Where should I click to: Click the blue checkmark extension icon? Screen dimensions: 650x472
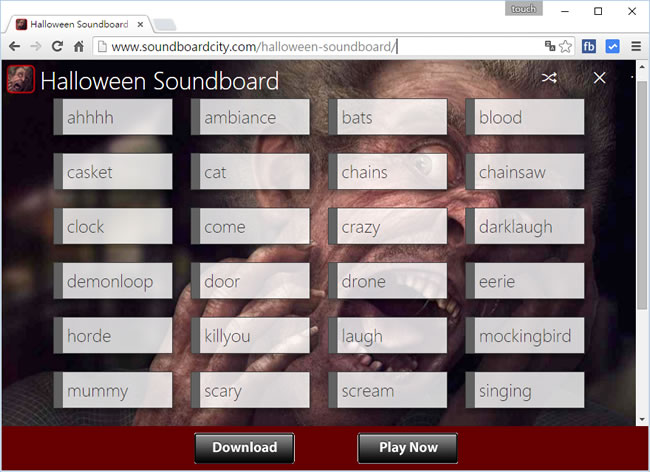coord(612,46)
